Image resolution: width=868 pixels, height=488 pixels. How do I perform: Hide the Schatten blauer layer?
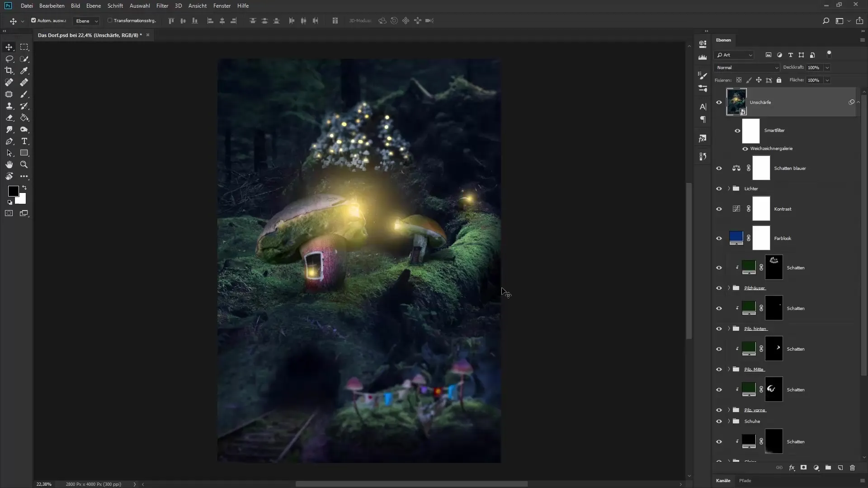[x=719, y=168]
